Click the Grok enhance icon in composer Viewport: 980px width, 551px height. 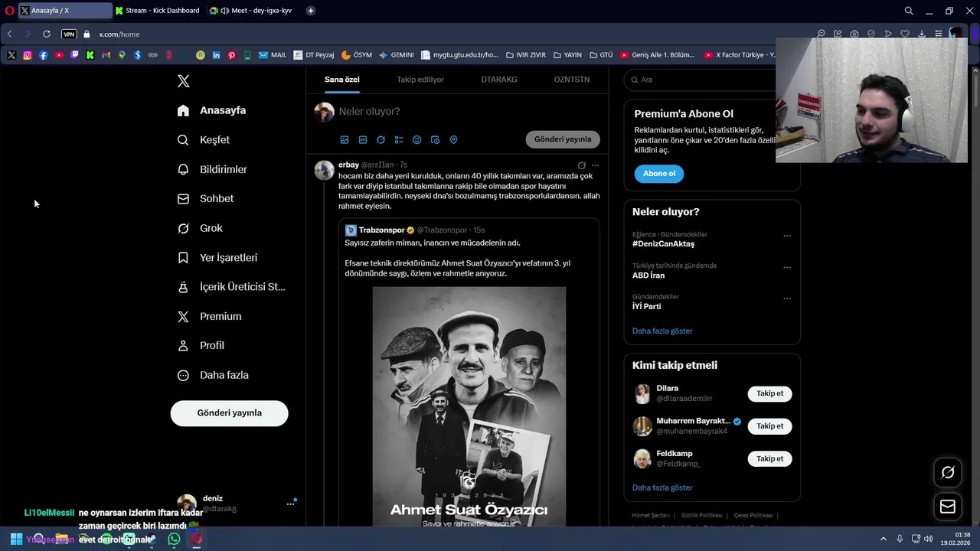pos(381,140)
